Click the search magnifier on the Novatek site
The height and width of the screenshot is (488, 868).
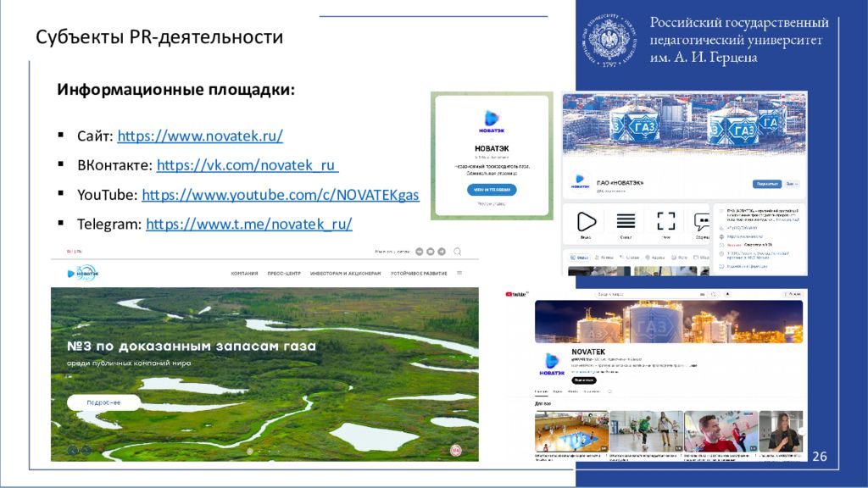click(x=457, y=252)
